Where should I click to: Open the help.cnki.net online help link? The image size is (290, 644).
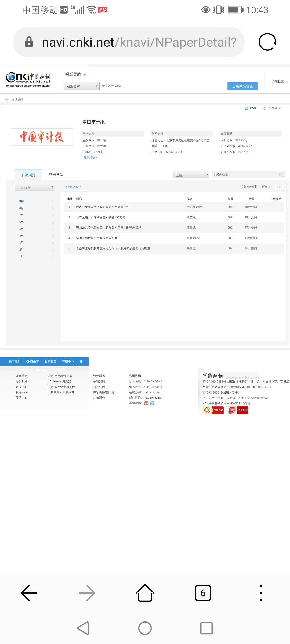pyautogui.click(x=152, y=392)
